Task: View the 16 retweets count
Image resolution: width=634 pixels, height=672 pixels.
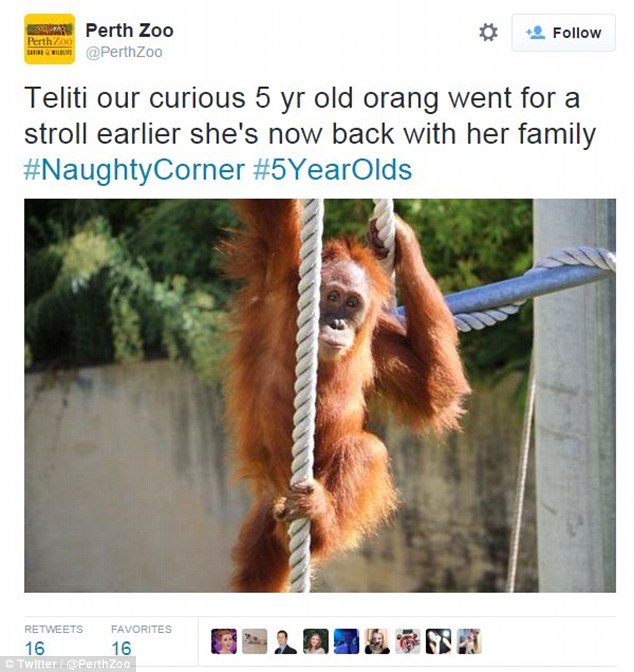Action: click(35, 648)
